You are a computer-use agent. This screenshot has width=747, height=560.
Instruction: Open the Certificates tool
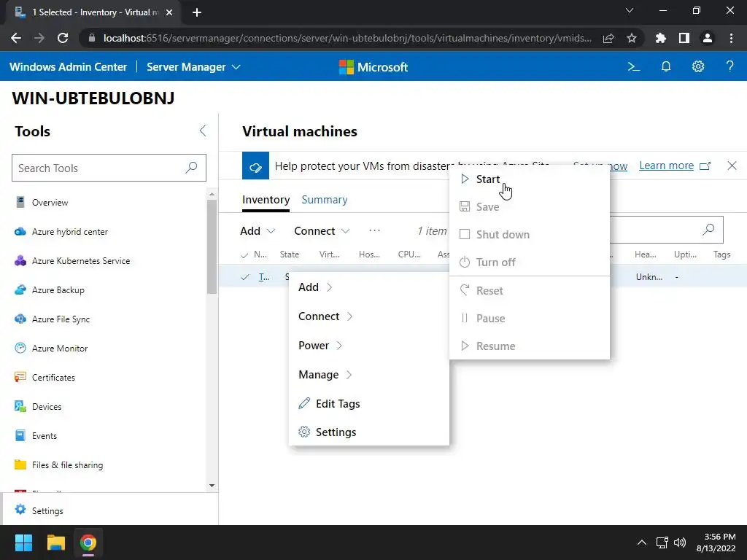tap(53, 378)
